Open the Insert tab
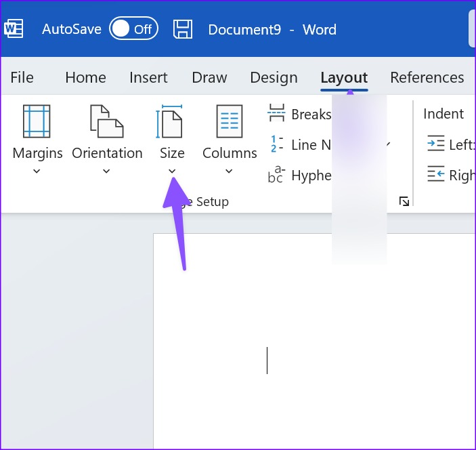 click(148, 77)
